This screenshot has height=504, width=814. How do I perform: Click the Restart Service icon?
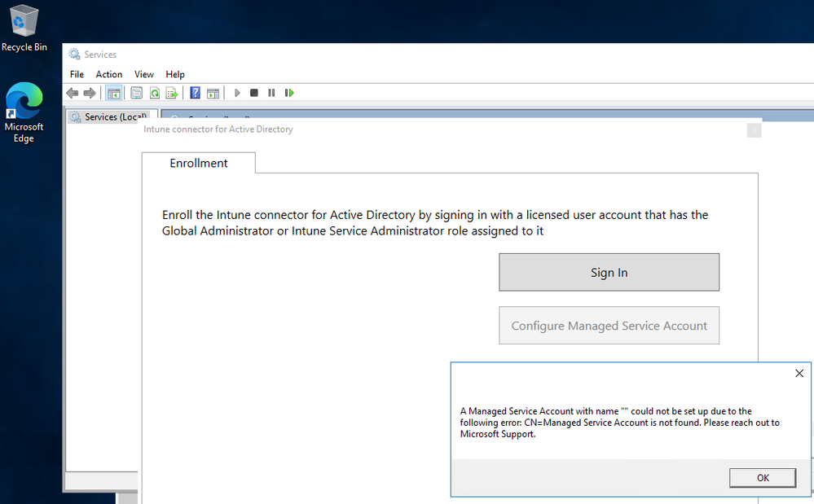pos(289,93)
